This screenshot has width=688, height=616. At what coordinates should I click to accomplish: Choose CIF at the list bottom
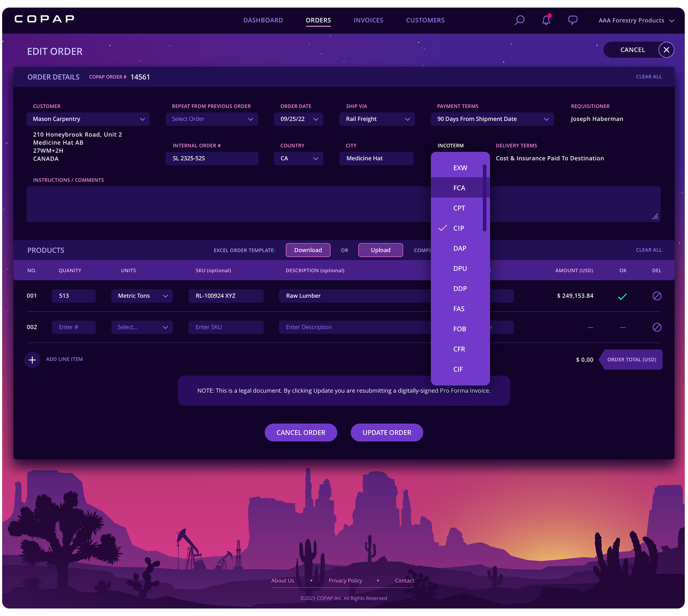coord(460,369)
